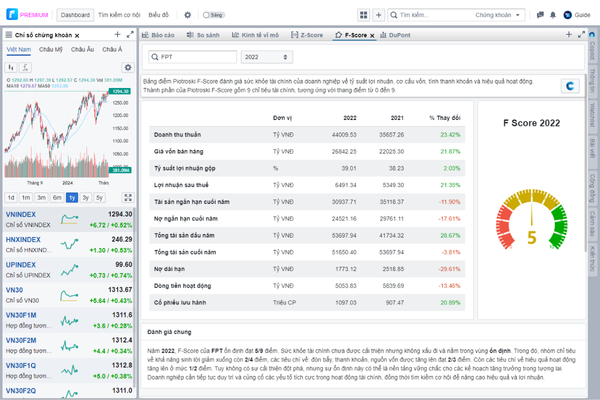Open the top settings gear icon

tap(188, 15)
